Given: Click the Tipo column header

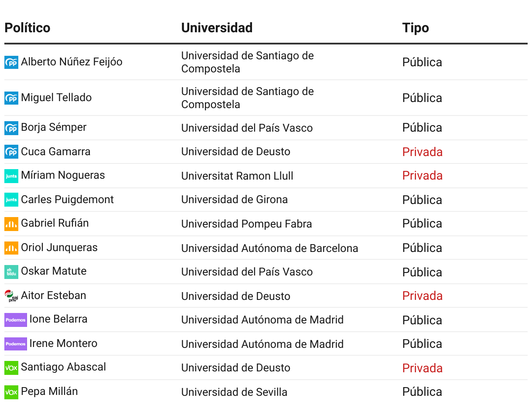Looking at the screenshot, I should (x=416, y=28).
